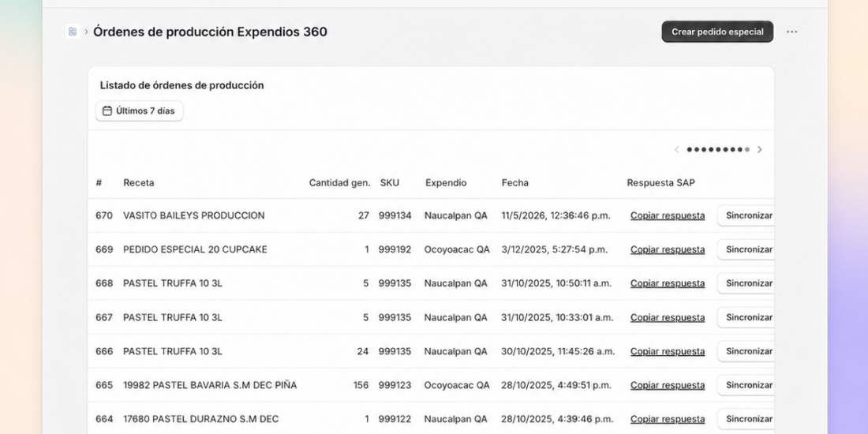Select the pagination dots indicator

pyautogui.click(x=718, y=149)
